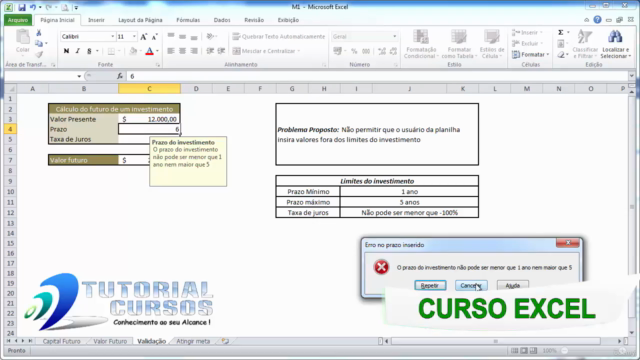Align text left in Alinhamento group
Viewport: 640px width, 360px height.
coord(171,51)
